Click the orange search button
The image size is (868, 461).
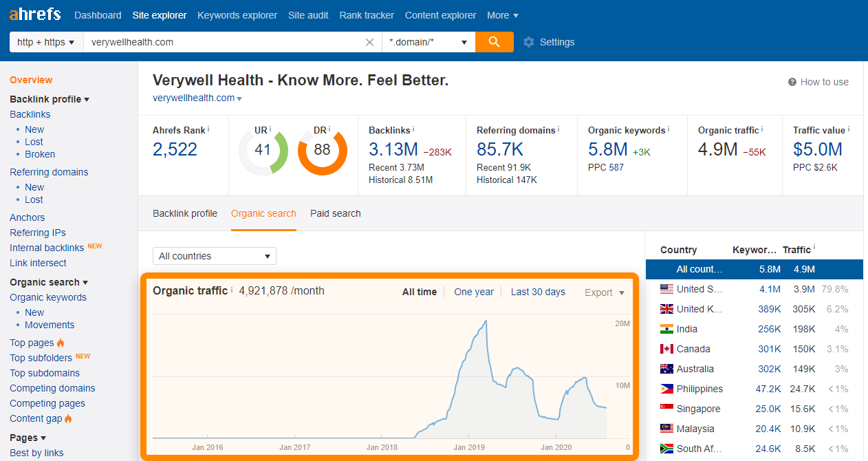(x=495, y=42)
